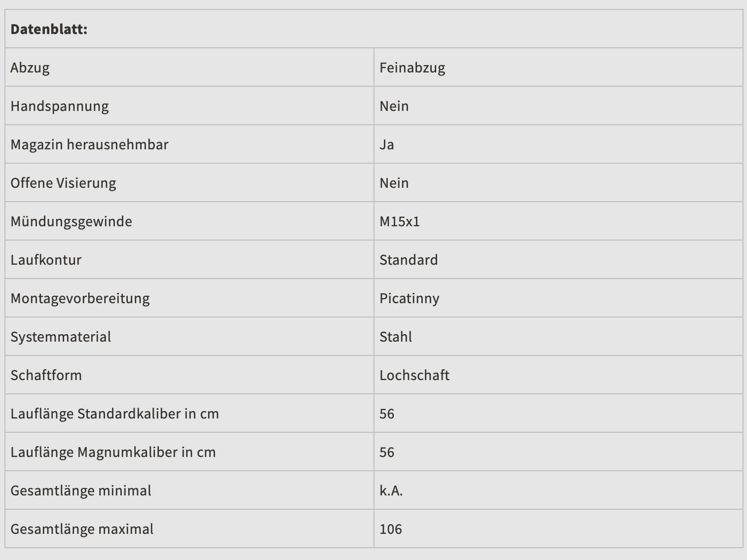Screen dimensions: 747x560
Task: Select the Standard barrel contour value
Action: 409,260
